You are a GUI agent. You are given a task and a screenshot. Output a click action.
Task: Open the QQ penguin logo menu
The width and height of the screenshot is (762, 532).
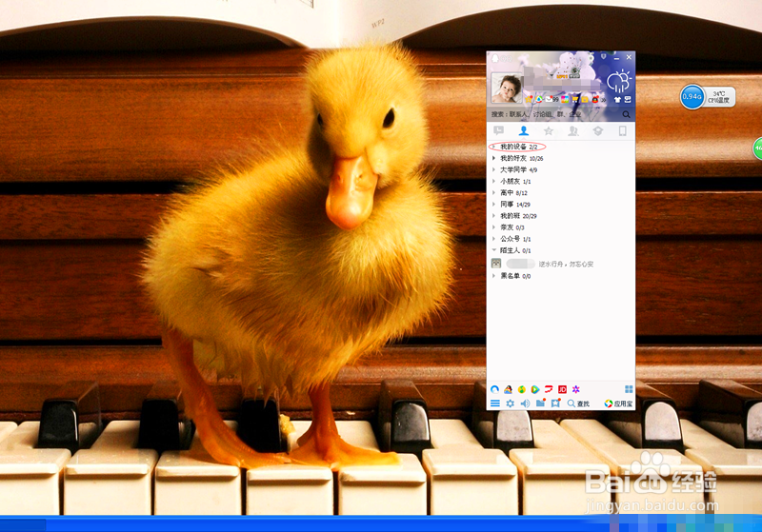coord(495,58)
